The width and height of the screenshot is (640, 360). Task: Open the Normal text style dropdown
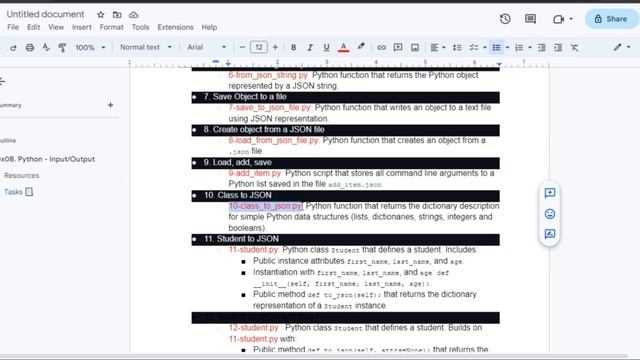point(146,47)
